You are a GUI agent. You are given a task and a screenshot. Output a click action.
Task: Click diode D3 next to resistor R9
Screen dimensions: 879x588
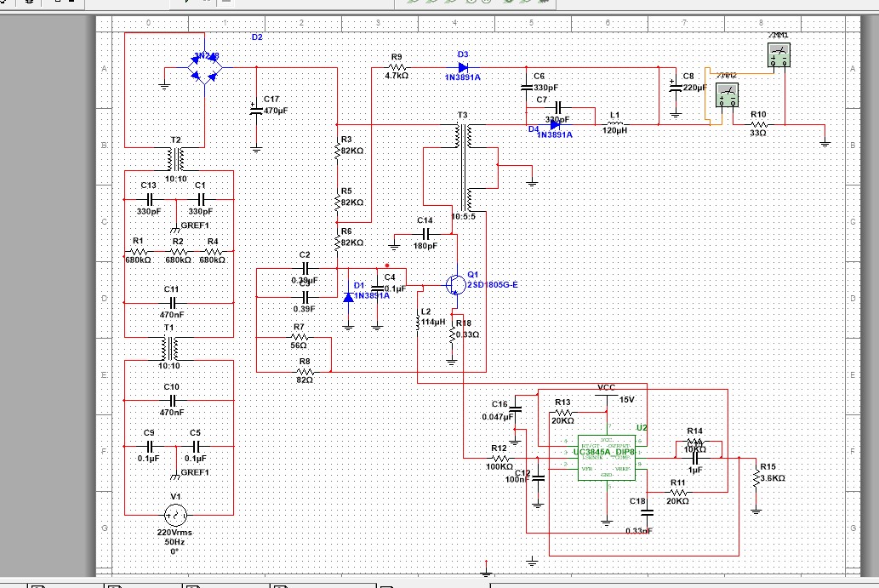point(464,67)
